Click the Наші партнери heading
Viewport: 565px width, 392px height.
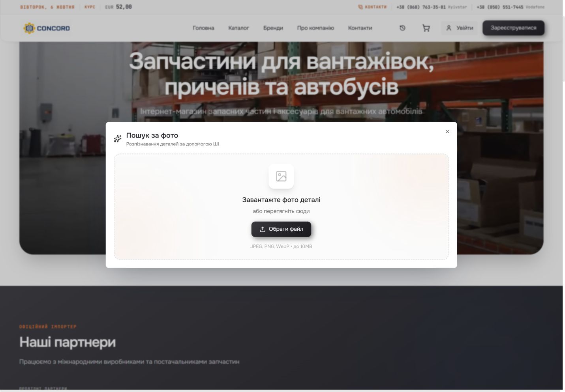tap(68, 342)
